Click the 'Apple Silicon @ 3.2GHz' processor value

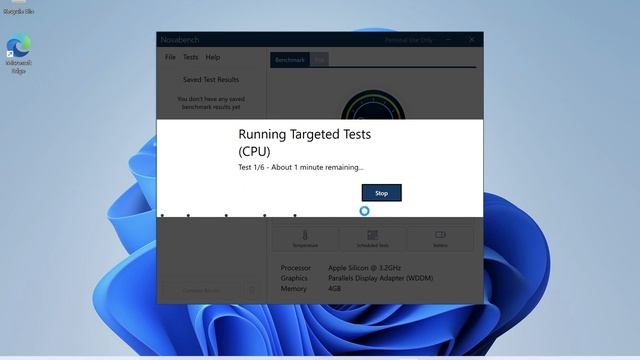pyautogui.click(x=364, y=268)
